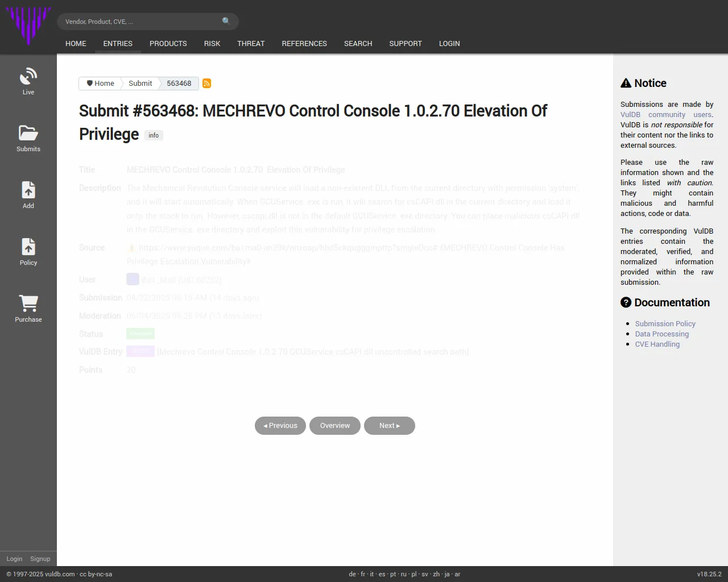Click the 563468 breadcrumb item
Viewport: 728px width, 582px height.
coord(179,84)
